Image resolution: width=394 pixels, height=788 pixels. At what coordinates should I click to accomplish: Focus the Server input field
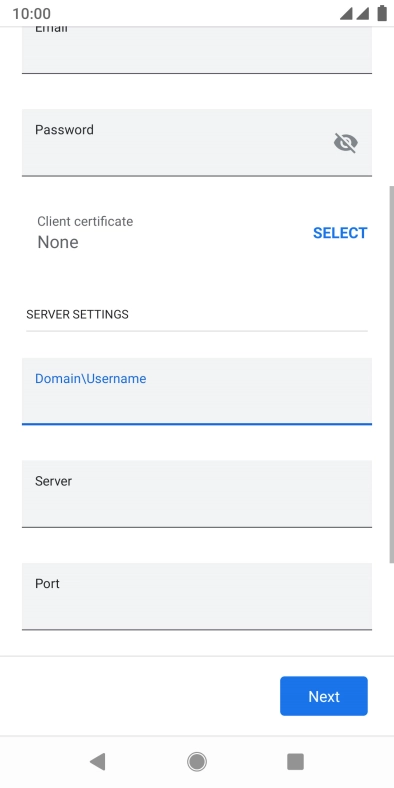[197, 494]
